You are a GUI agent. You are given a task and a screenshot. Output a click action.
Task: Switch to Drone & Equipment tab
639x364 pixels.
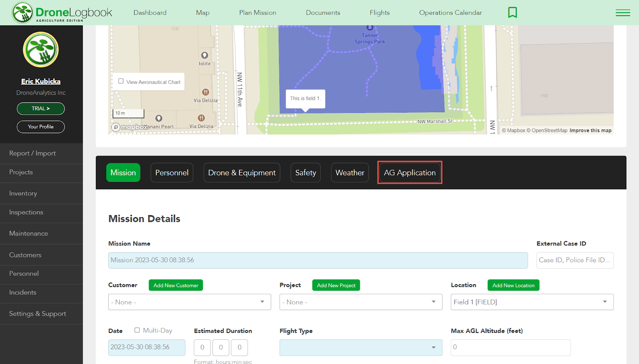pyautogui.click(x=242, y=172)
